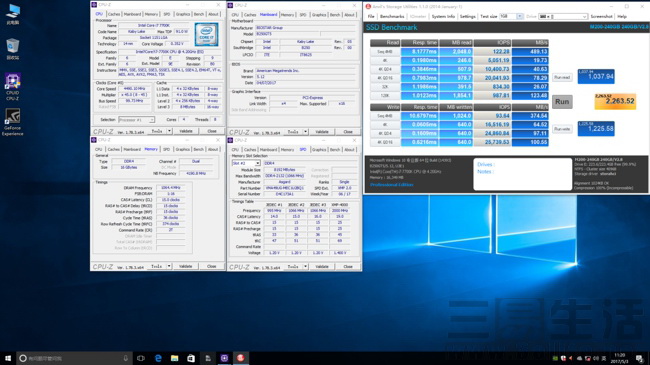The image size is (650, 365).
Task: Open the Recycle Bin desktop icon
Action: point(12,49)
